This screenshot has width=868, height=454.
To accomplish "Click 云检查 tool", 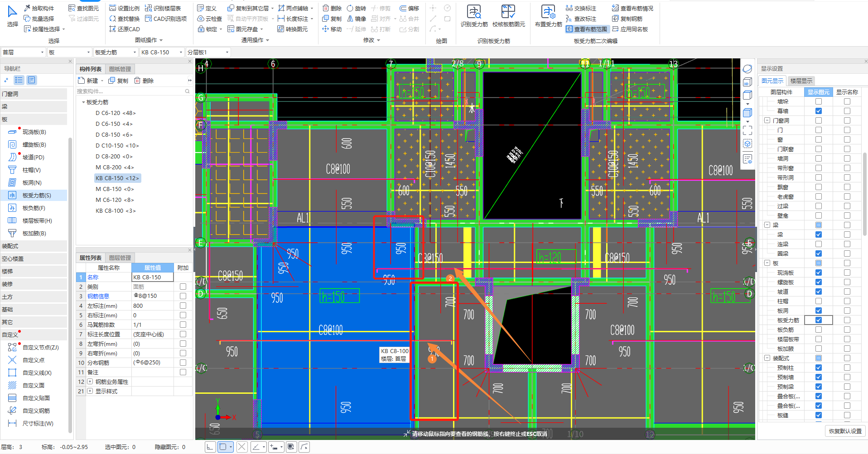I will pyautogui.click(x=210, y=19).
